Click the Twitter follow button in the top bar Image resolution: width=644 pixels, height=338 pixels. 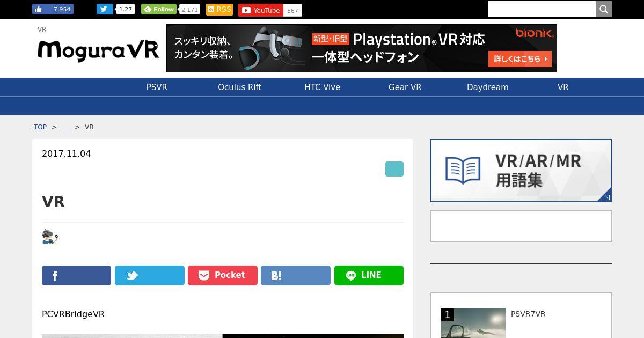[105, 9]
